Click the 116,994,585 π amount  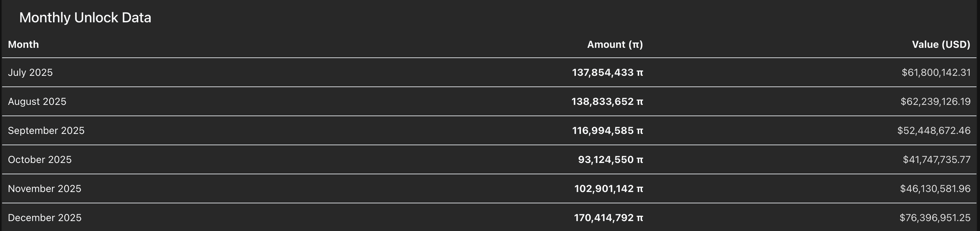tap(607, 131)
